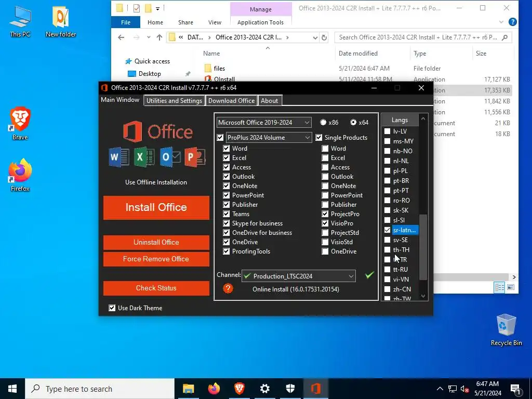532x399 pixels.
Task: Toggle the Single Products checkbox
Action: point(318,137)
